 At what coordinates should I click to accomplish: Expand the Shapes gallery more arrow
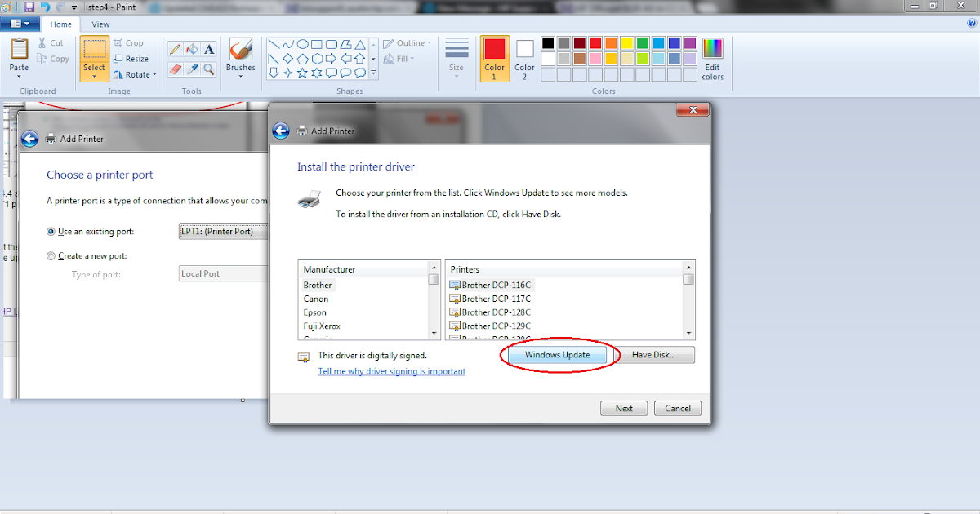click(373, 73)
